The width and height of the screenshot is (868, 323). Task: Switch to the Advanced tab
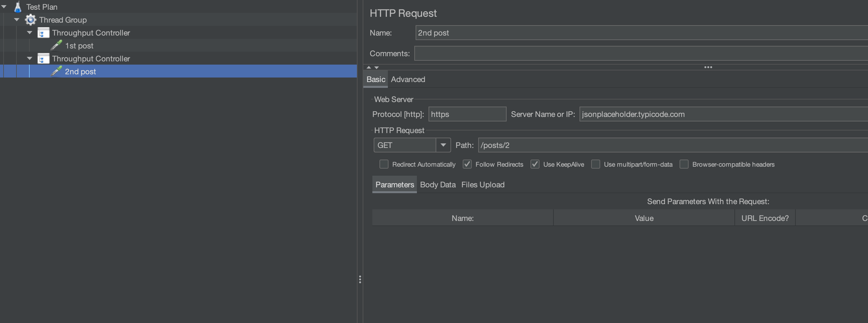point(408,79)
